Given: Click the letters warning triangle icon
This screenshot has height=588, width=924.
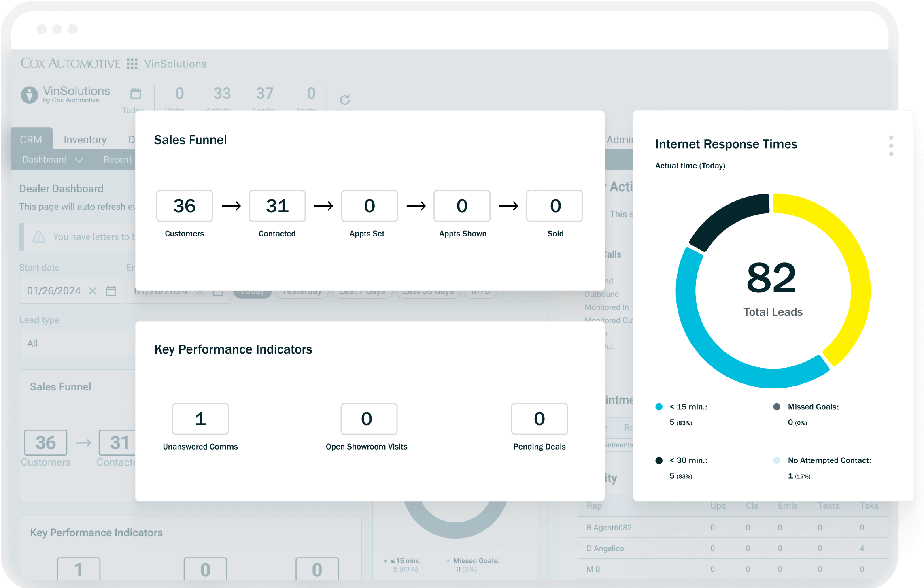Looking at the screenshot, I should 39,237.
